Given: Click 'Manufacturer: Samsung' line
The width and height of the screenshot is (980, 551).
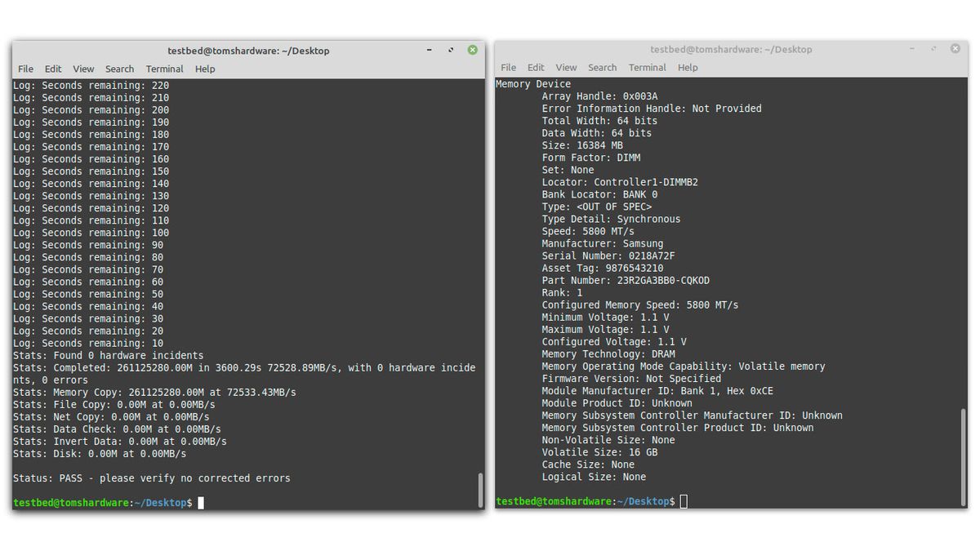Looking at the screenshot, I should tap(603, 243).
